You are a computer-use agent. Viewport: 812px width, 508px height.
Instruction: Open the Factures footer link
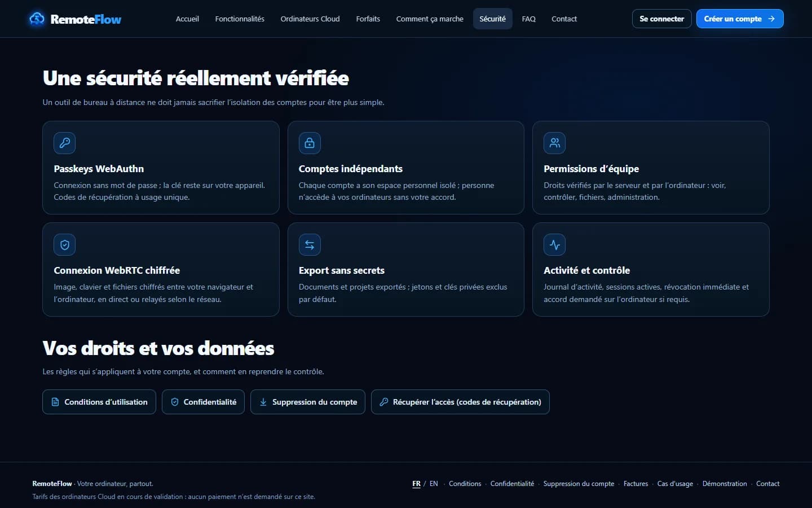(x=636, y=484)
